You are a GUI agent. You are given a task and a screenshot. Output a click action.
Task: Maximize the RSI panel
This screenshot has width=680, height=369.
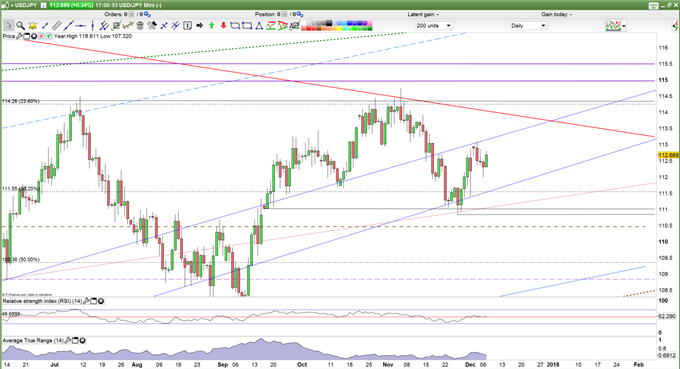93,301
